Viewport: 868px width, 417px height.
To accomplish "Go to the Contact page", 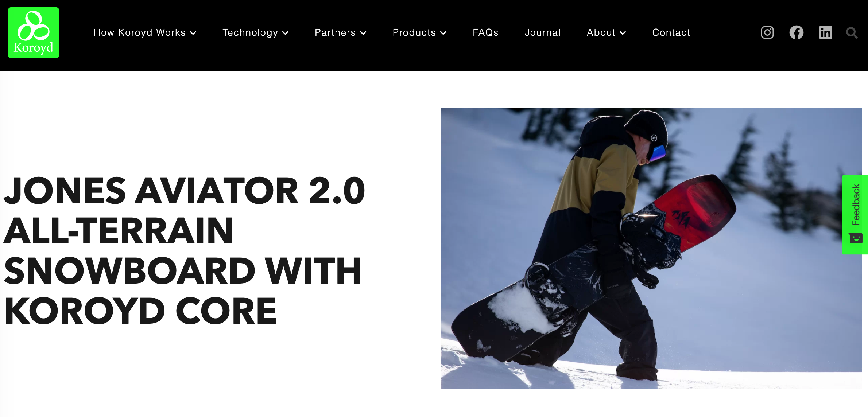I will tap(671, 32).
